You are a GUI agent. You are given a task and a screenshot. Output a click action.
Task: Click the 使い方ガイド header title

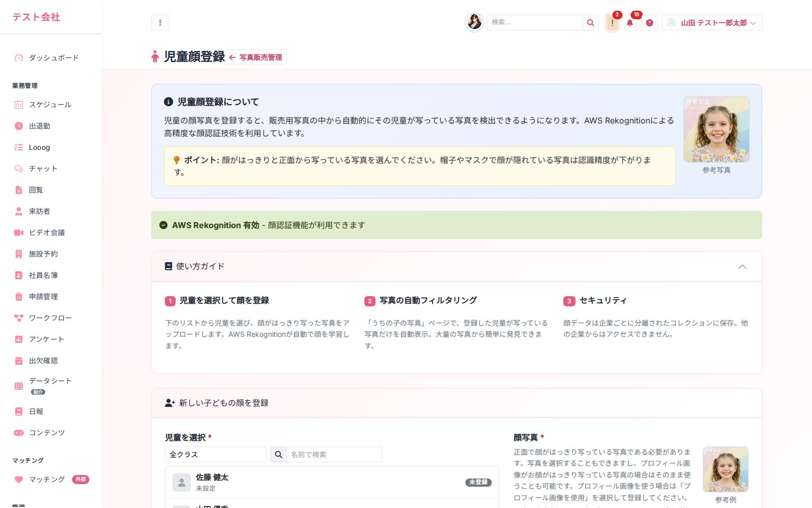(x=200, y=266)
